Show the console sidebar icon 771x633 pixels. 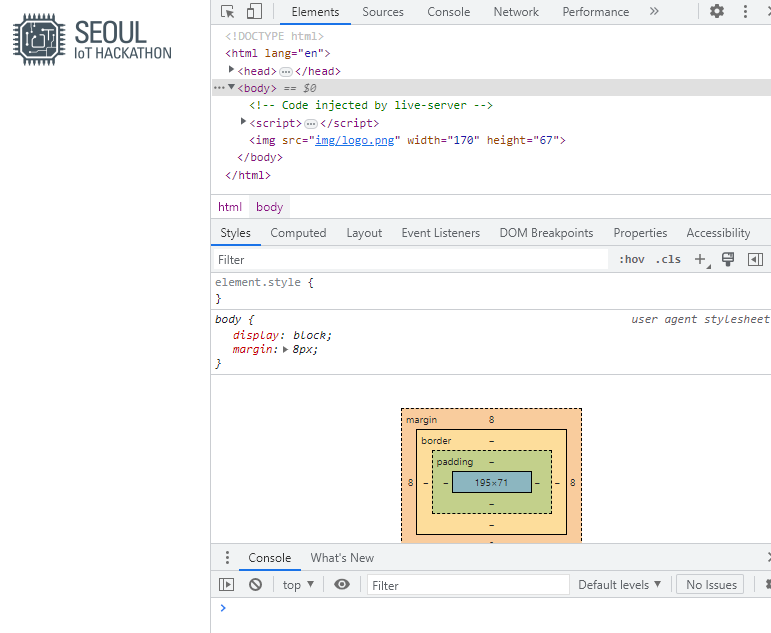pyautogui.click(x=226, y=584)
